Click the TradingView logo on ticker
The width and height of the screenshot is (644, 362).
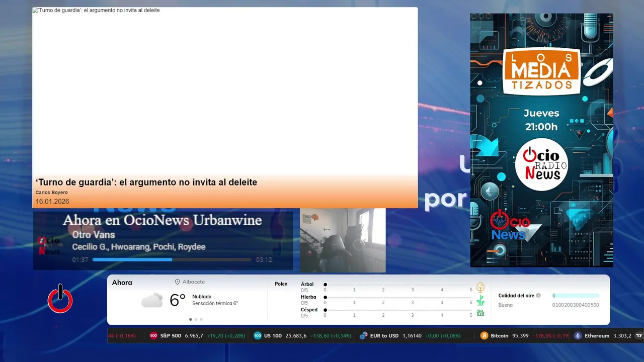pyautogui.click(x=639, y=336)
